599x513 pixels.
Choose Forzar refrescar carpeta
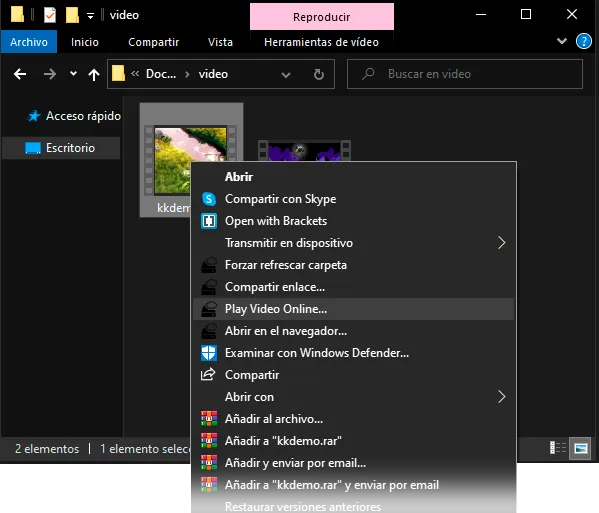353,265
